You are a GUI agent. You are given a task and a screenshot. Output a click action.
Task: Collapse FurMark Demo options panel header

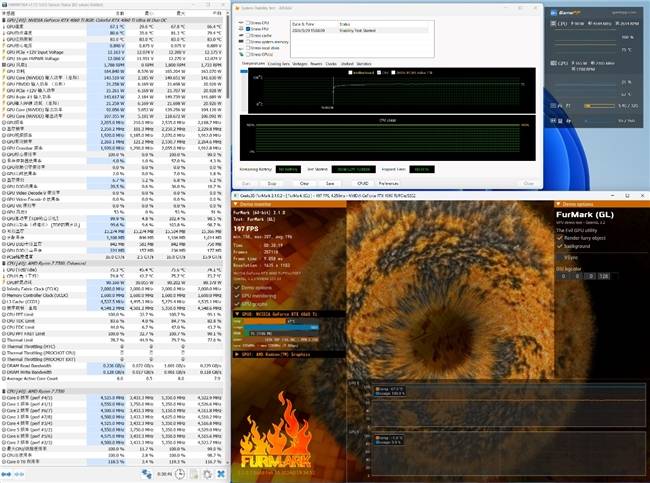pyautogui.click(x=602, y=204)
